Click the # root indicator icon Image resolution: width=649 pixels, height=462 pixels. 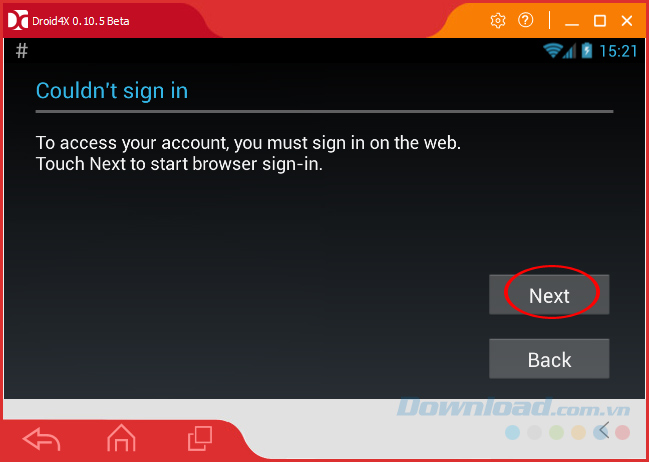(22, 51)
